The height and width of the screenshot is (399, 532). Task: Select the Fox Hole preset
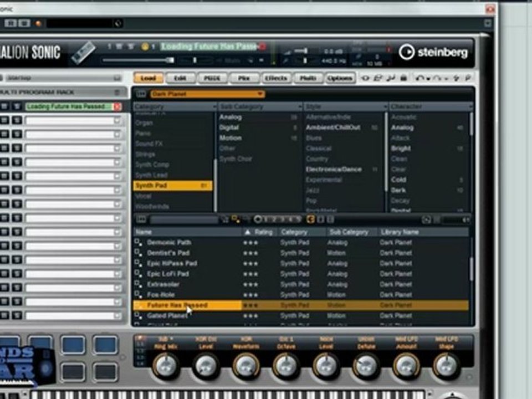pyautogui.click(x=161, y=295)
